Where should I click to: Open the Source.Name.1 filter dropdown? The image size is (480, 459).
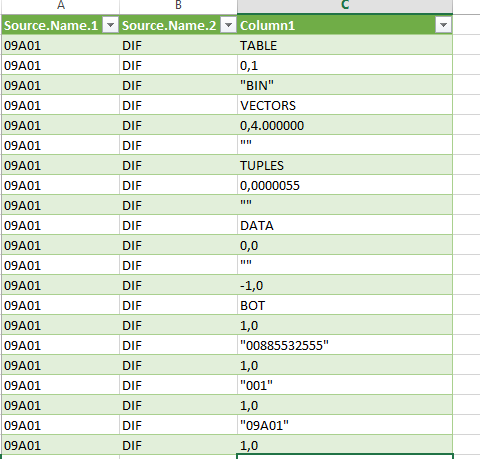(x=110, y=25)
